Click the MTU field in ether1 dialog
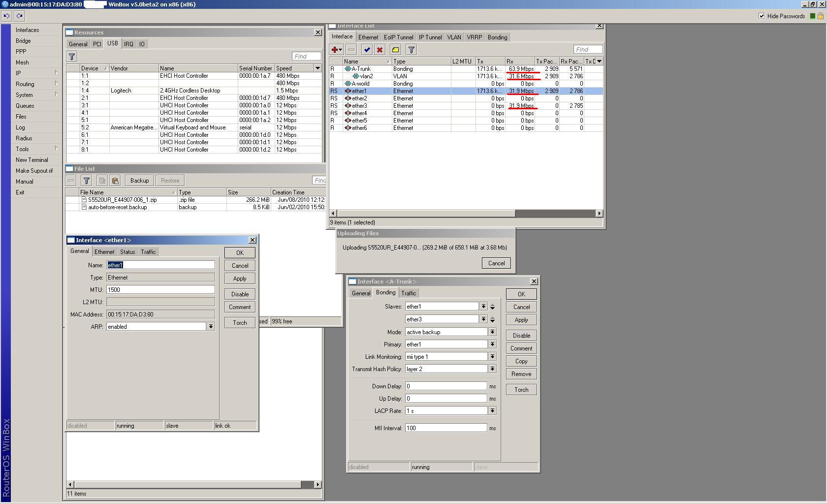 pos(160,290)
